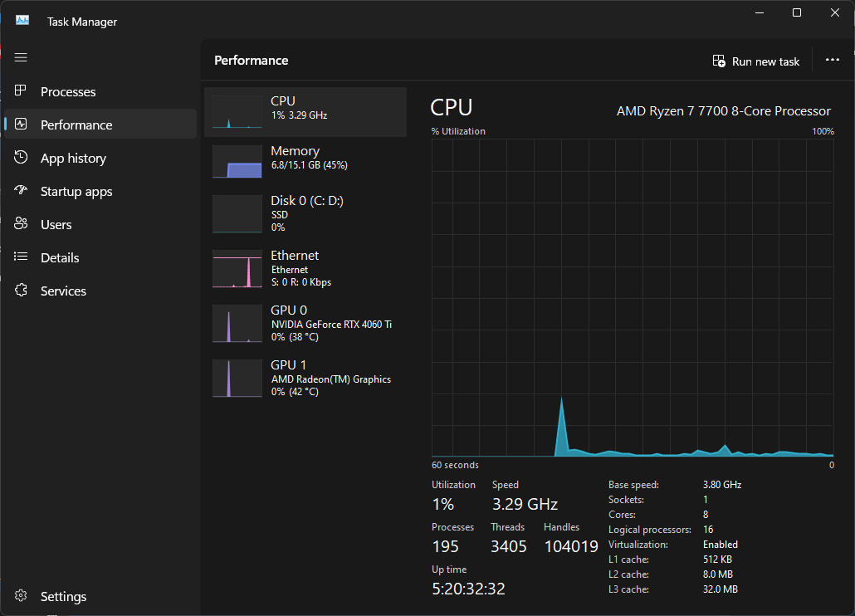855x616 pixels.
Task: Click the 60 seconds axis label
Action: (x=455, y=465)
